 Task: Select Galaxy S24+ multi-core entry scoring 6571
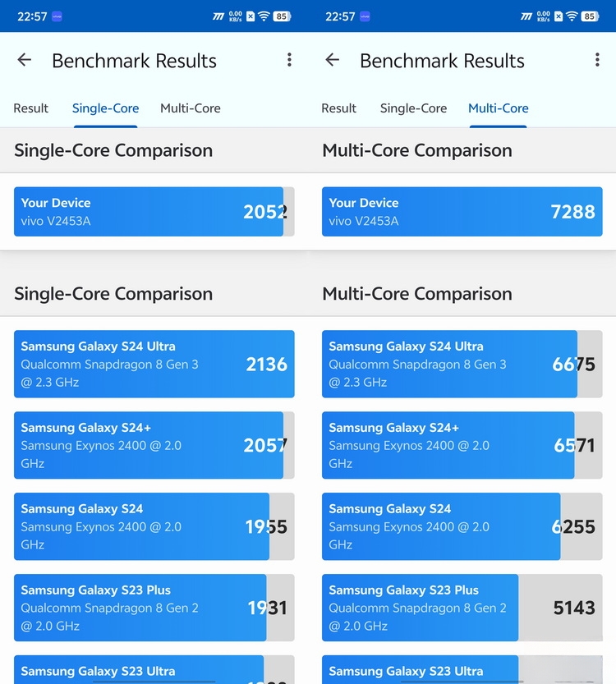(462, 445)
